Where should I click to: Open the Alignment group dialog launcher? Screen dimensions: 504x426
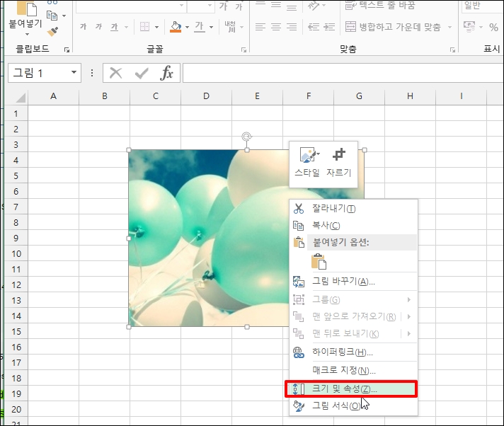tap(452, 50)
